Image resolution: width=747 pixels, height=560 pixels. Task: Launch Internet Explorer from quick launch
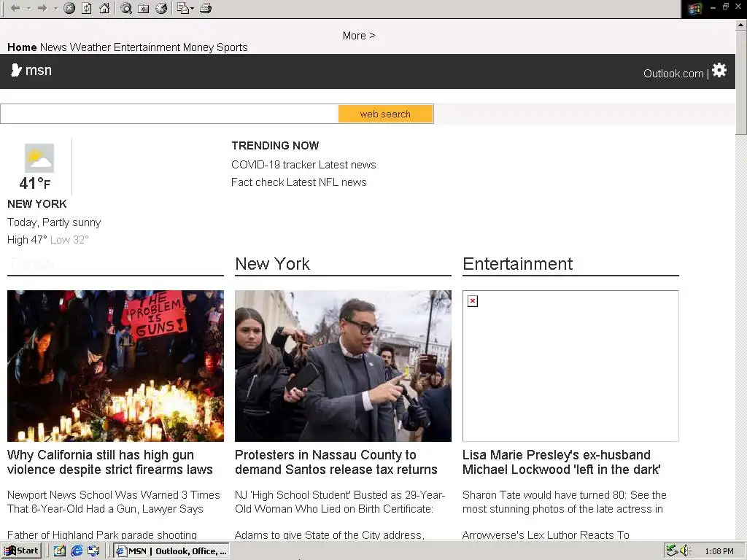point(77,551)
